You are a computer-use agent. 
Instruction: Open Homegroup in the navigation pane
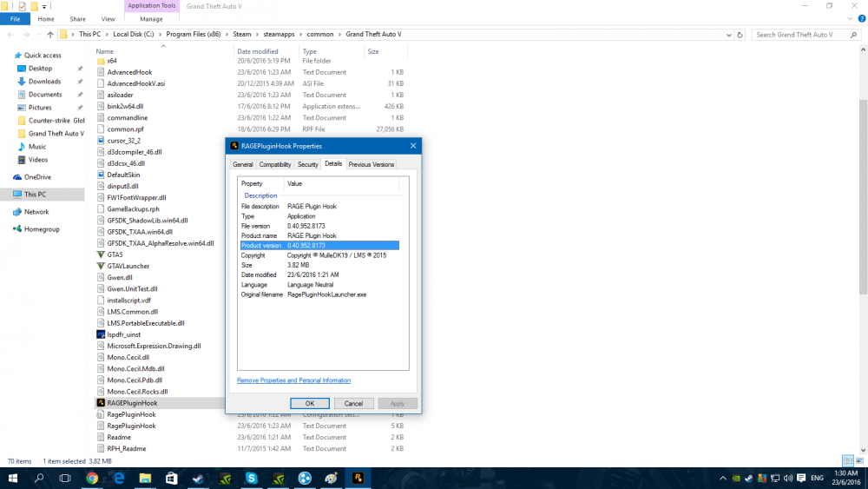tap(42, 229)
